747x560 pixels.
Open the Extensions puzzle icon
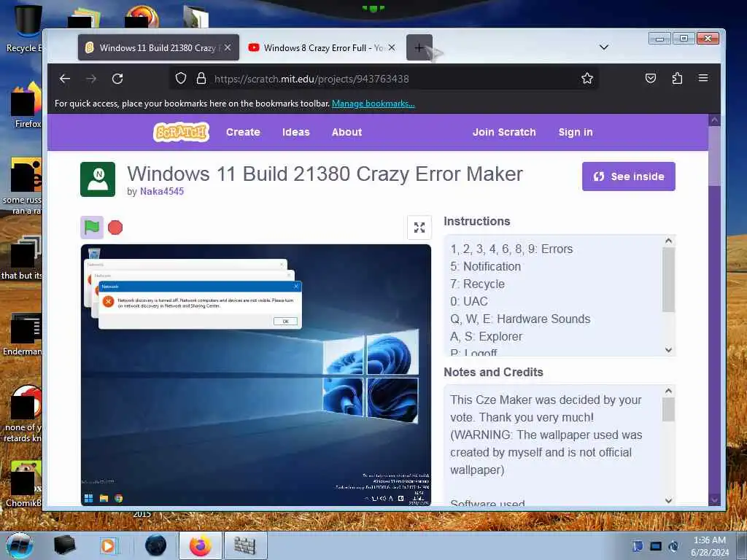point(677,78)
